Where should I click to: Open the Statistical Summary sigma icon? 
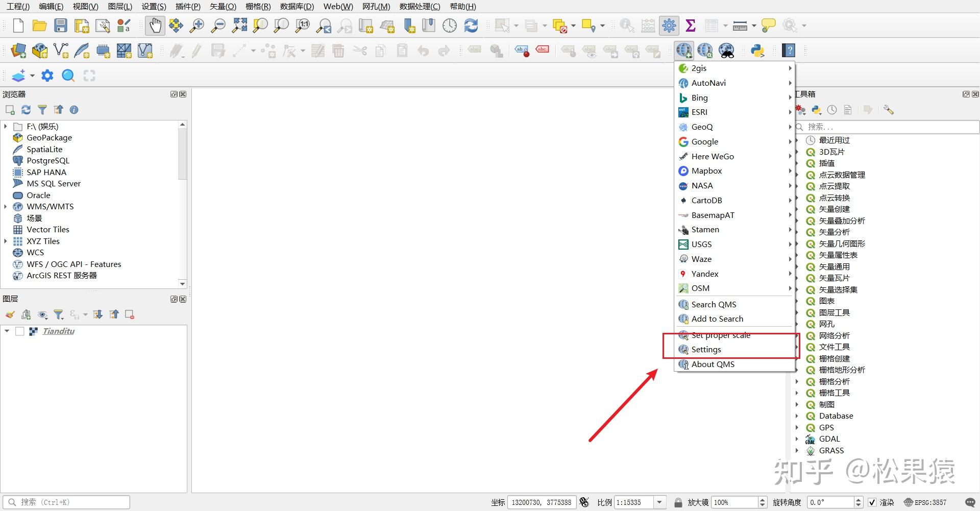click(691, 26)
